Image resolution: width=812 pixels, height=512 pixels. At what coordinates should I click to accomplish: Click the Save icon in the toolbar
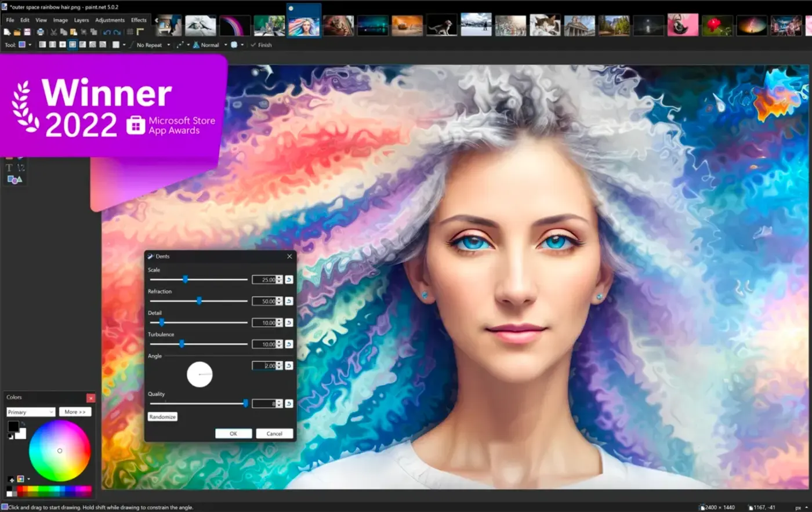(27, 32)
